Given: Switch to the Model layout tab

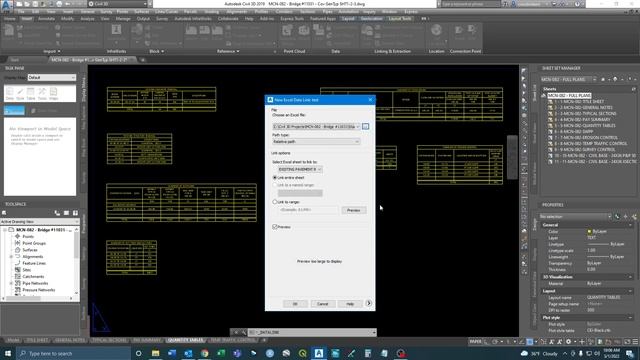Looking at the screenshot, I should coord(13,340).
